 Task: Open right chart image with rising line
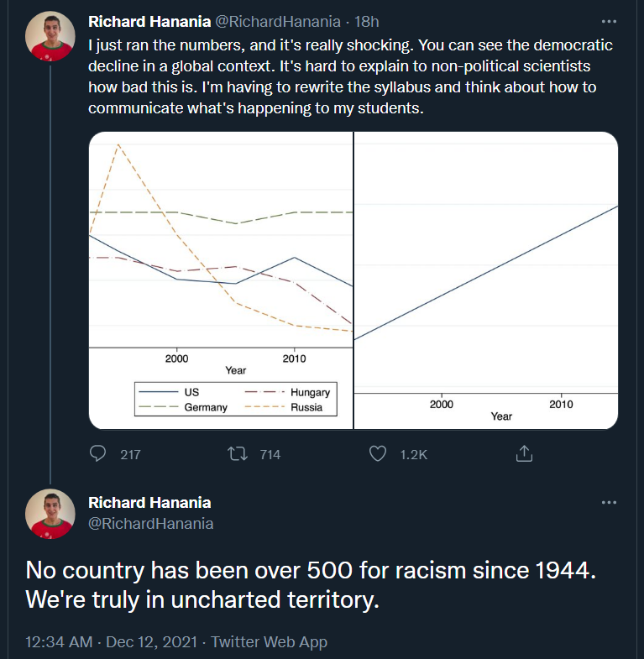486,280
